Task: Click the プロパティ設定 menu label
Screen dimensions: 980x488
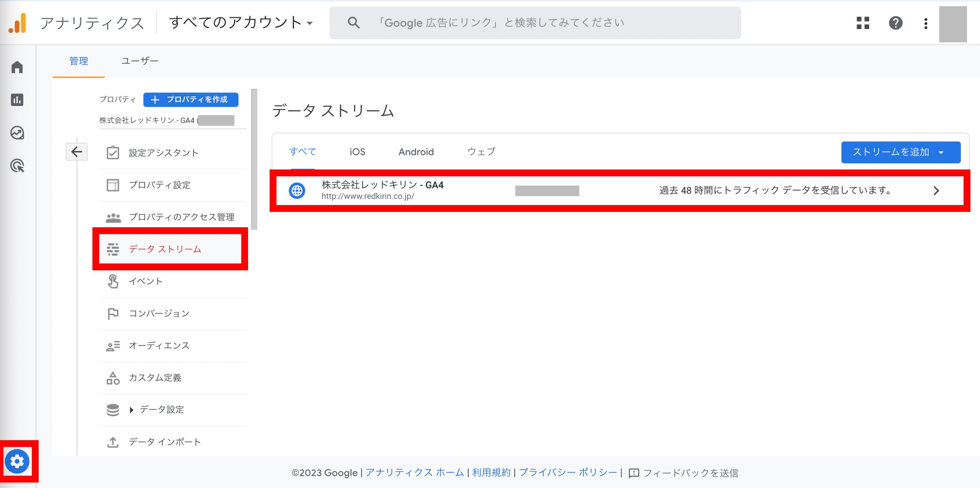Action: point(160,185)
